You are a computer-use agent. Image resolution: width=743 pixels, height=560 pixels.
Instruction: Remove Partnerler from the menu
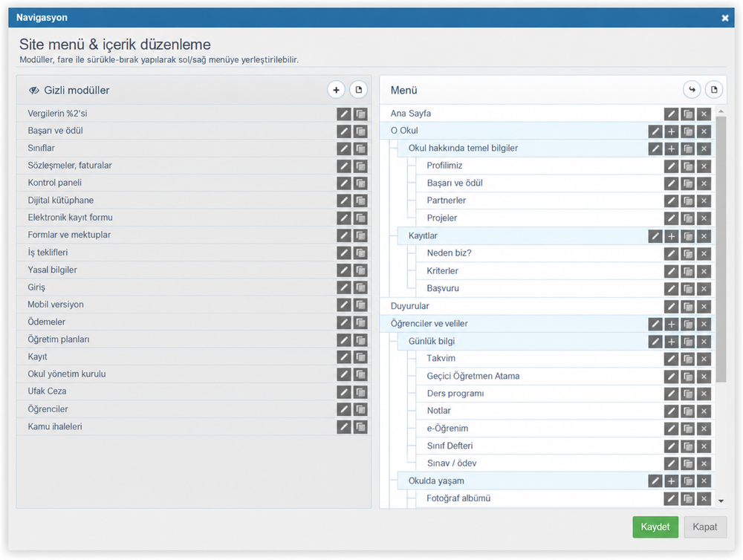704,201
